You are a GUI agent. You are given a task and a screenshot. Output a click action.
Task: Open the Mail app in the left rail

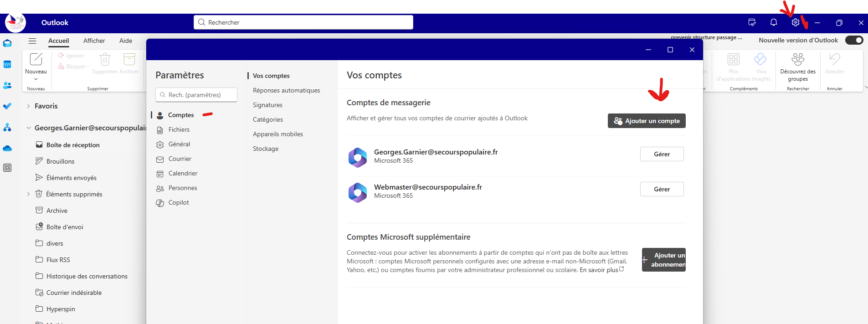pyautogui.click(x=7, y=43)
